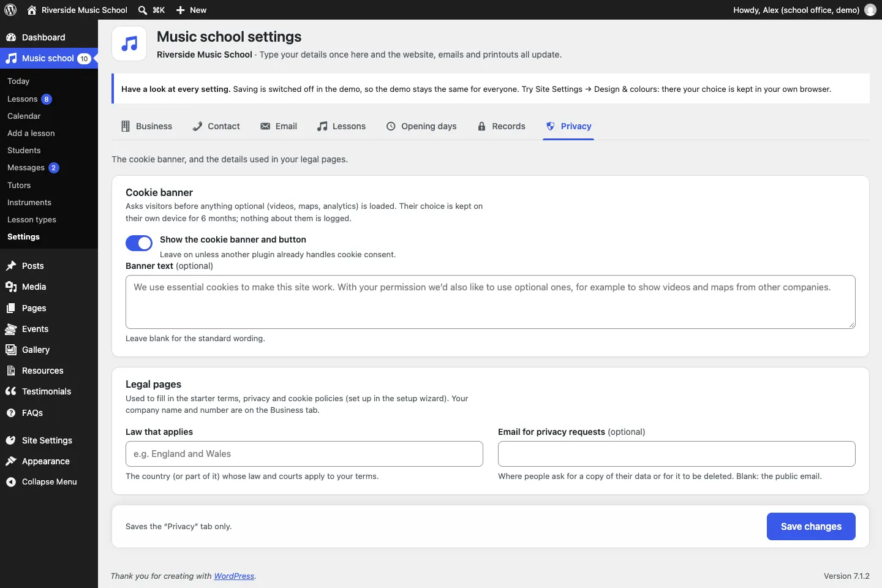
Task: Click the Media icon in sidebar
Action: (x=11, y=287)
